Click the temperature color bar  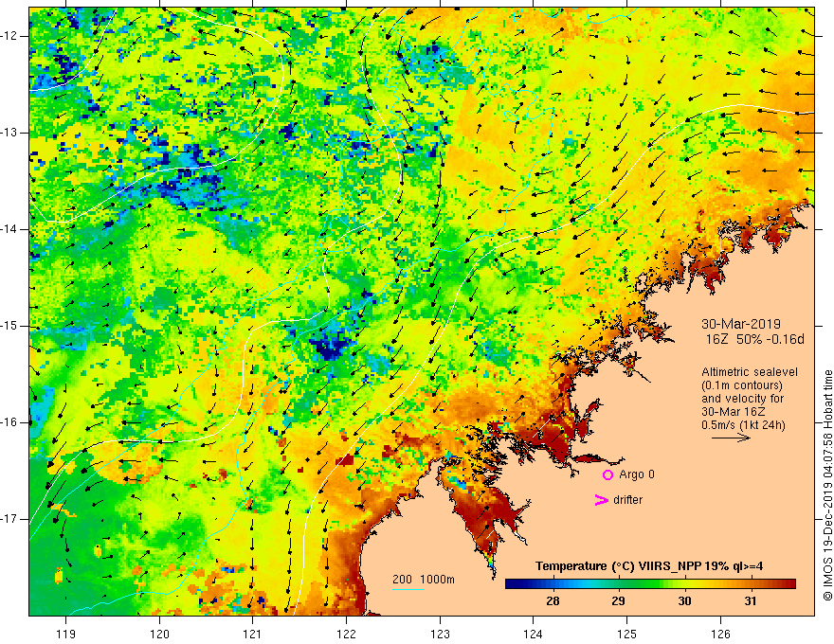tap(650, 584)
